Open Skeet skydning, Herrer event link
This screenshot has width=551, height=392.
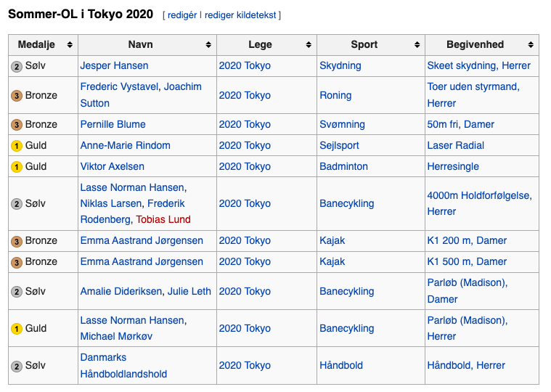478,65
